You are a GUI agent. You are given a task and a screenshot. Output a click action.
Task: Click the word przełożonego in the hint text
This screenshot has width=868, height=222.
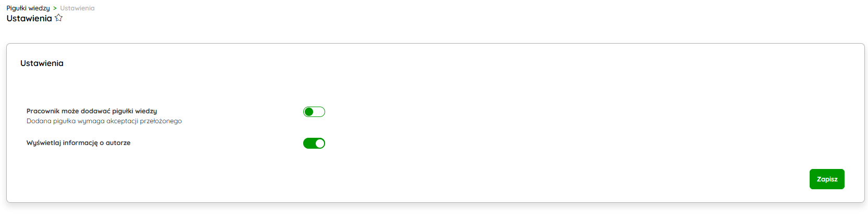[161, 121]
